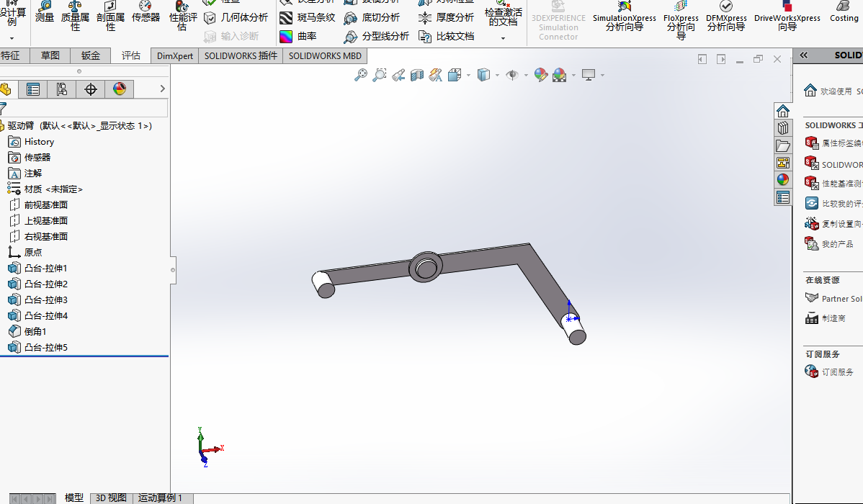Open 比较文档 compare documents

tap(446, 36)
